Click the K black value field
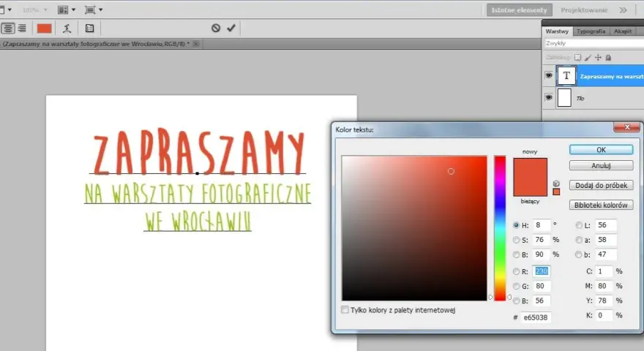Screen dimensions: 644x351 (604, 316)
